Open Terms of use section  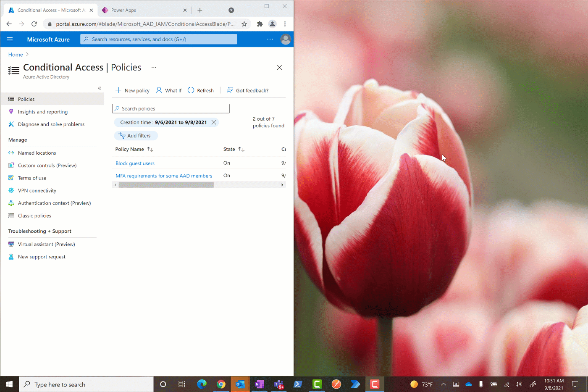coord(32,178)
